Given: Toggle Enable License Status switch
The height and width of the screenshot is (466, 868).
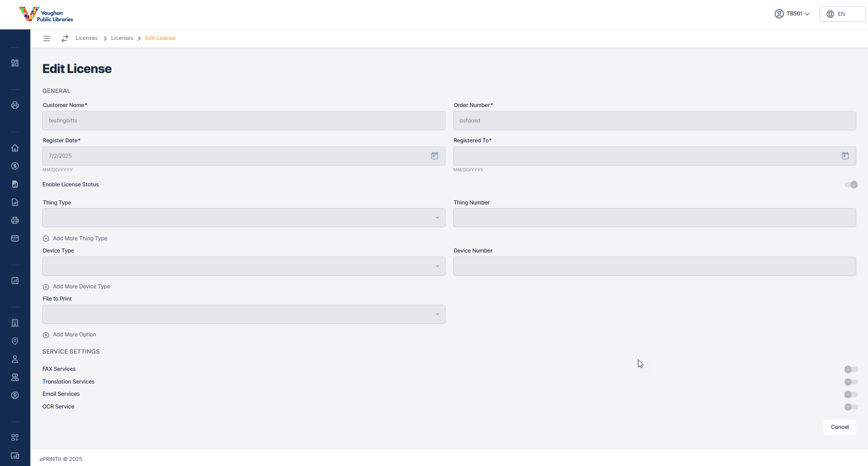Looking at the screenshot, I should pos(851,184).
